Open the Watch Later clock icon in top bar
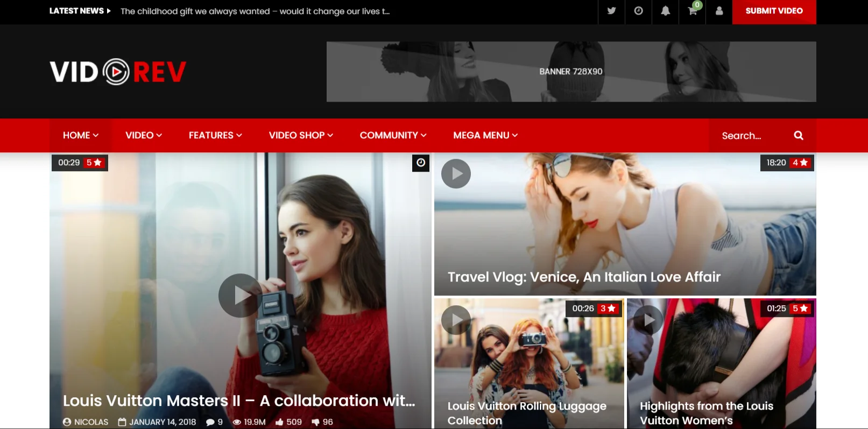The width and height of the screenshot is (868, 429). point(638,11)
